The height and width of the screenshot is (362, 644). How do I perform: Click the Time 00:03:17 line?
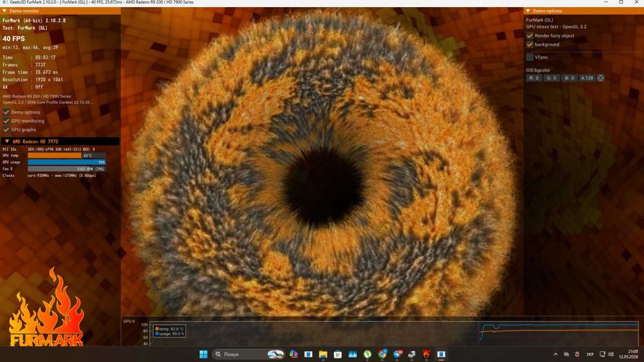tap(29, 57)
